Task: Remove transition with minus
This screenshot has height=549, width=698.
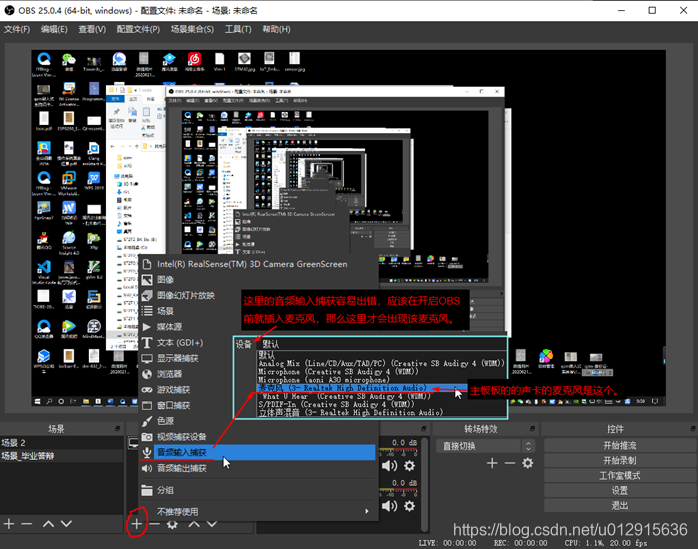Action: click(x=510, y=463)
